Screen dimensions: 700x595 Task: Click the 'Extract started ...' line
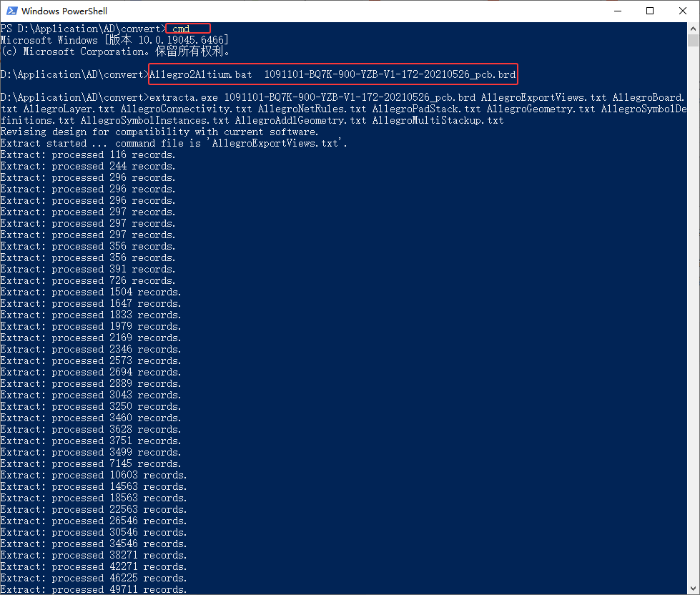pyautogui.click(x=174, y=143)
